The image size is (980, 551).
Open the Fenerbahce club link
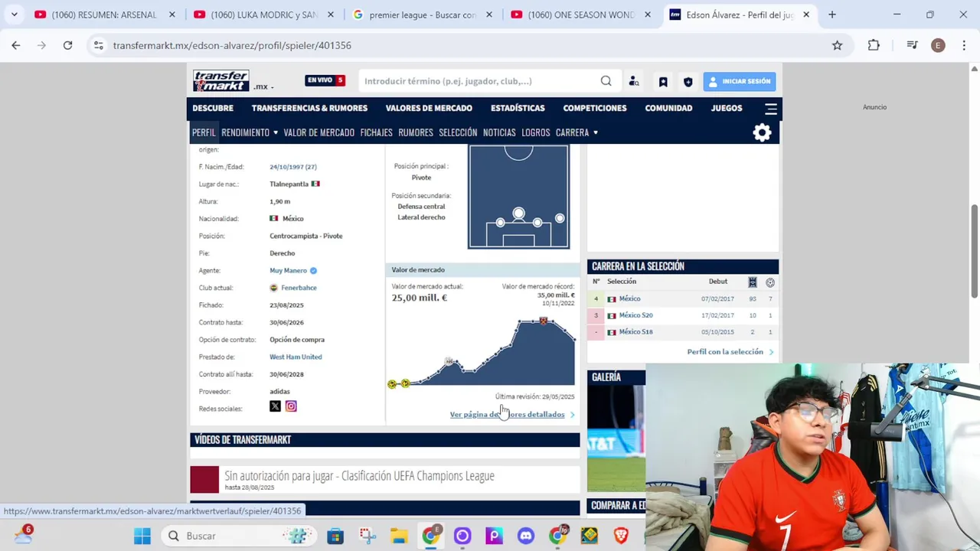299,288
